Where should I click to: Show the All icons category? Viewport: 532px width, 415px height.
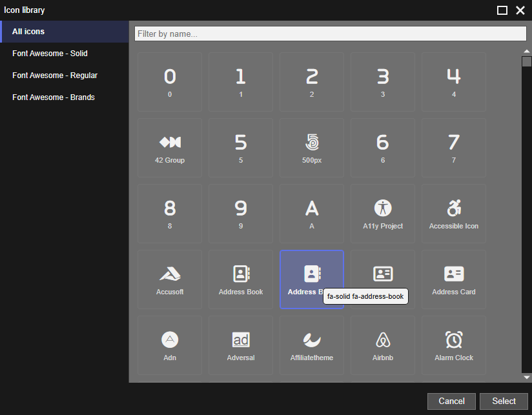point(65,32)
